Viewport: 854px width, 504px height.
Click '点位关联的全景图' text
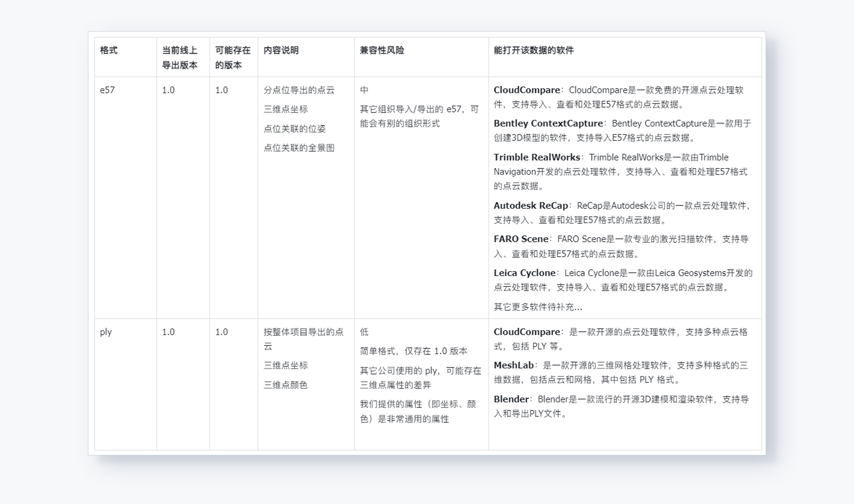(299, 148)
